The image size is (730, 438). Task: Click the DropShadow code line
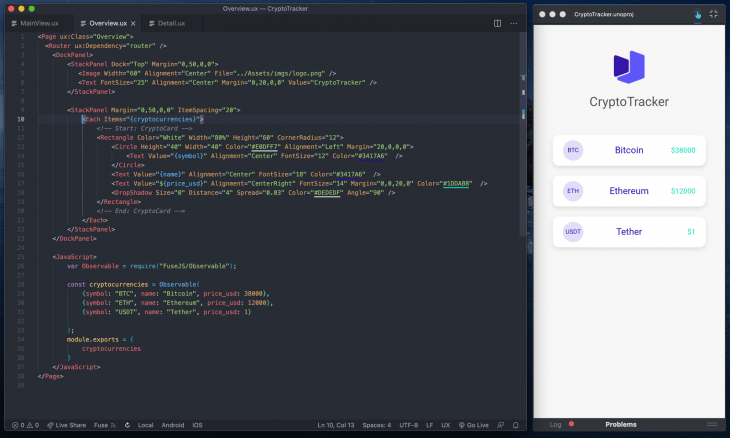[253, 193]
